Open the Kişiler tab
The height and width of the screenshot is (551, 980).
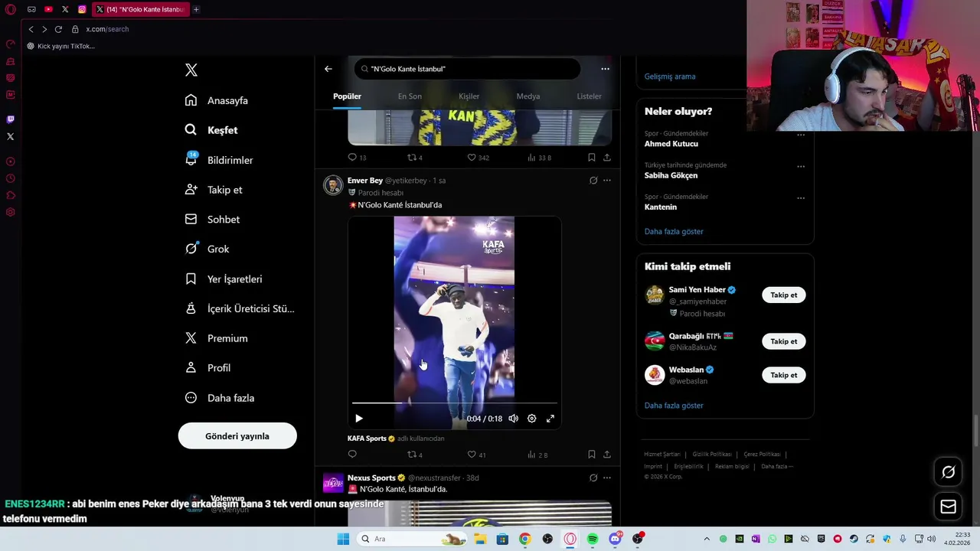coord(469,96)
